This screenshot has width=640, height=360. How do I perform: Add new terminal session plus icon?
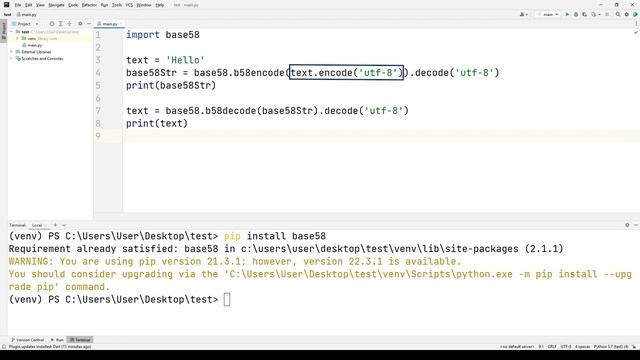55,225
